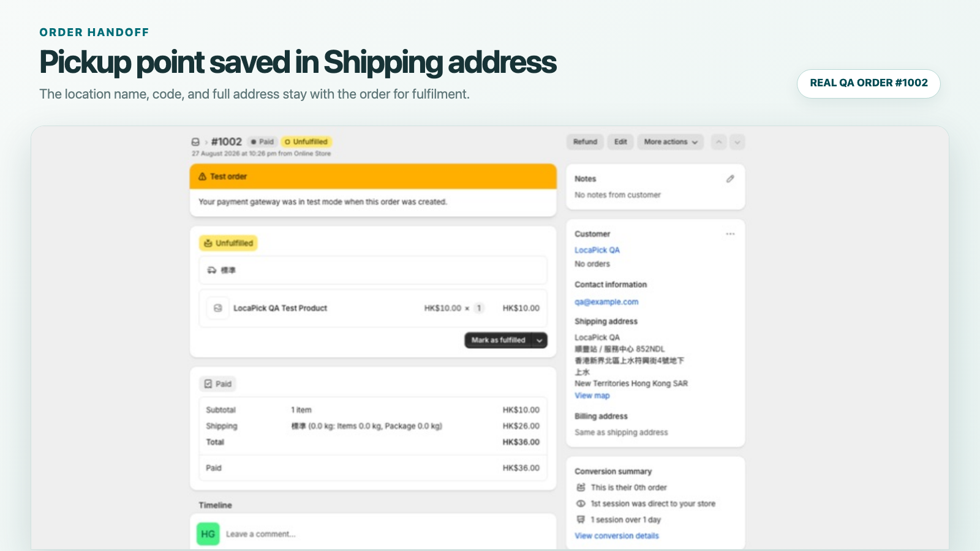Click the delivery truck shipping method icon
This screenshot has width=980, height=551.
(212, 270)
